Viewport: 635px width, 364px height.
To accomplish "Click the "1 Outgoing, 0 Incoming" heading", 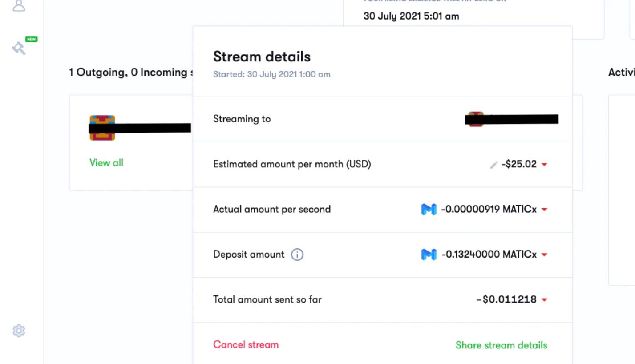I will (x=128, y=72).
